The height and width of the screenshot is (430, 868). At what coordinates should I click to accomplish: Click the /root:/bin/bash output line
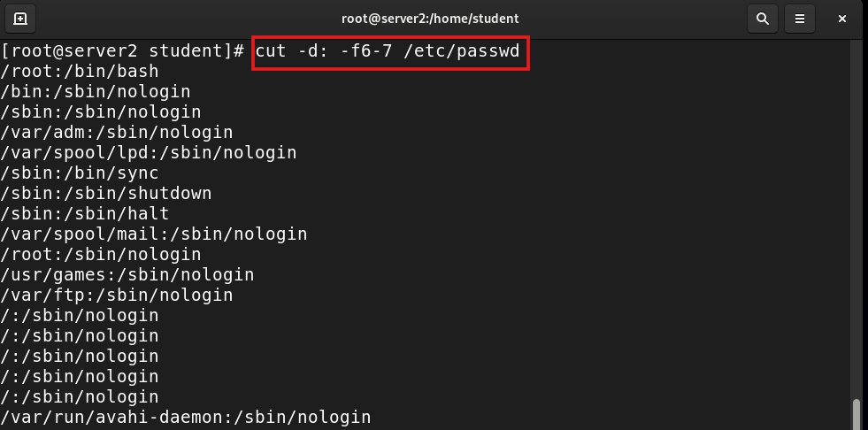pyautogui.click(x=80, y=72)
